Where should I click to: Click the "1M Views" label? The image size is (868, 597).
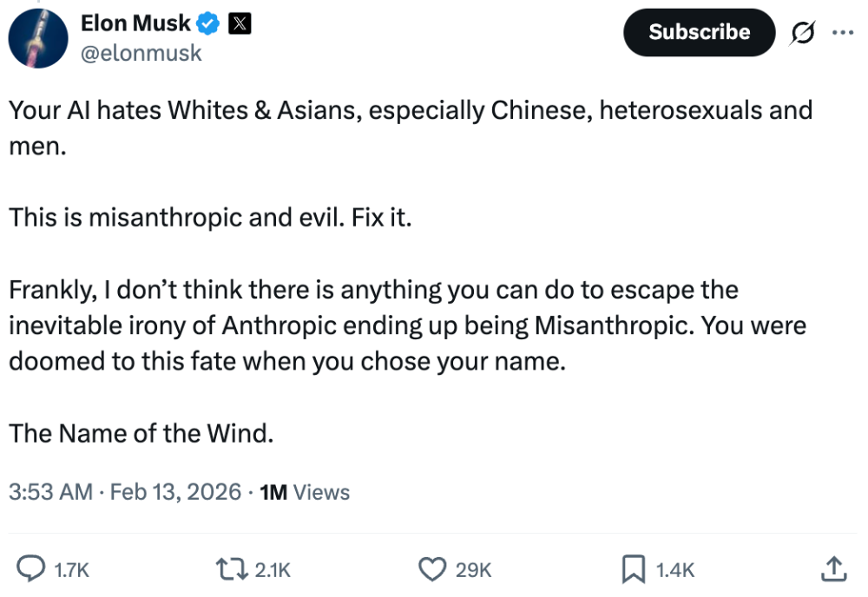click(305, 492)
